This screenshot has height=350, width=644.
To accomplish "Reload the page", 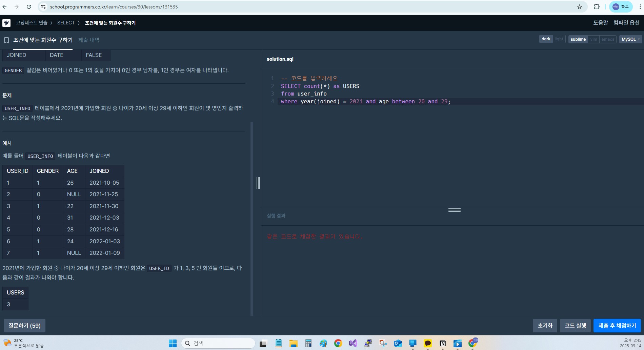I will 29,7.
